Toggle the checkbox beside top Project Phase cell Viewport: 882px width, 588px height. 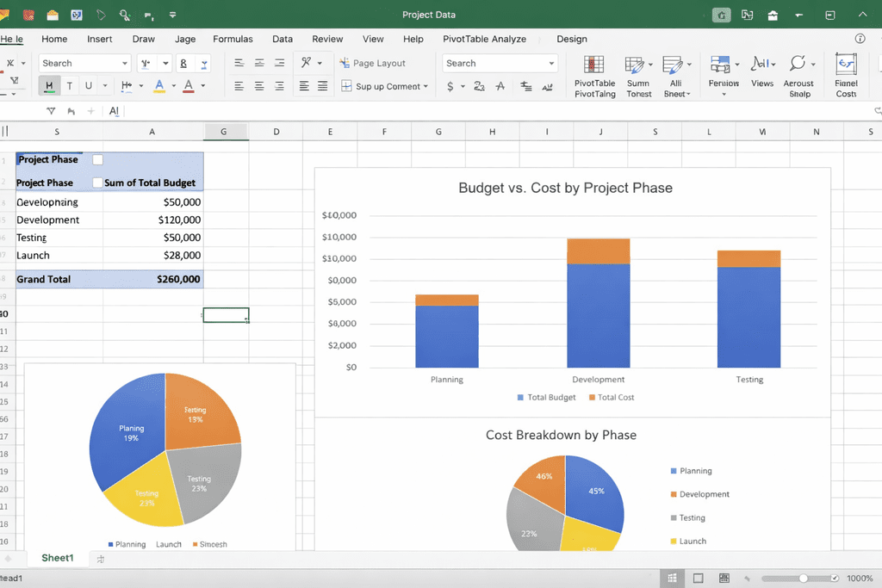tap(97, 159)
